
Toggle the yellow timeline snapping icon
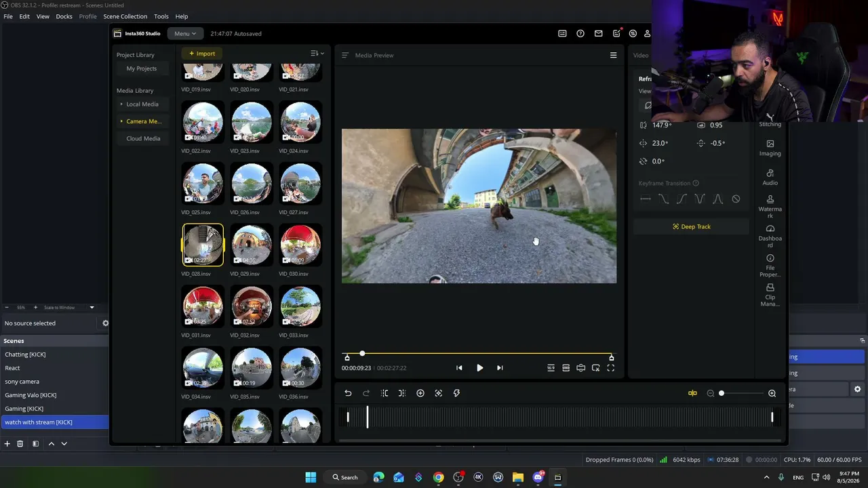[x=692, y=393]
